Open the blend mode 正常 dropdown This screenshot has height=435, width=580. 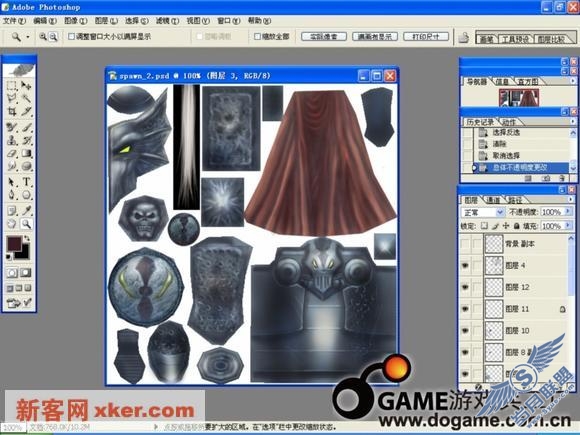point(483,212)
